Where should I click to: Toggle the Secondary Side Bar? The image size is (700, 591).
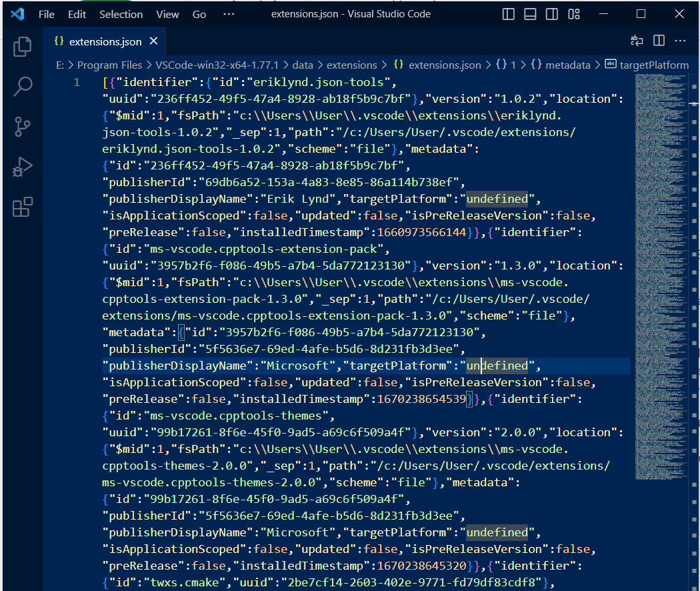point(551,13)
